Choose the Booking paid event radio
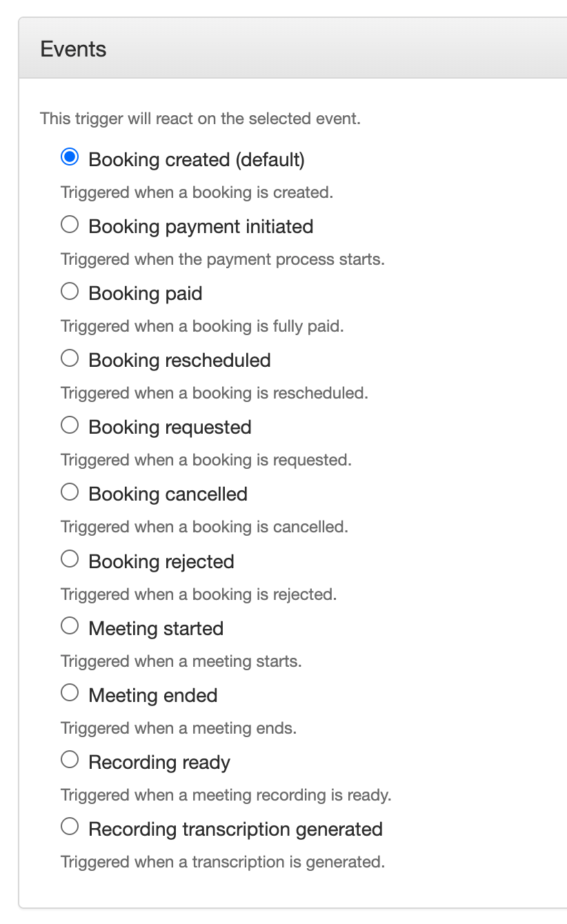 [x=70, y=292]
